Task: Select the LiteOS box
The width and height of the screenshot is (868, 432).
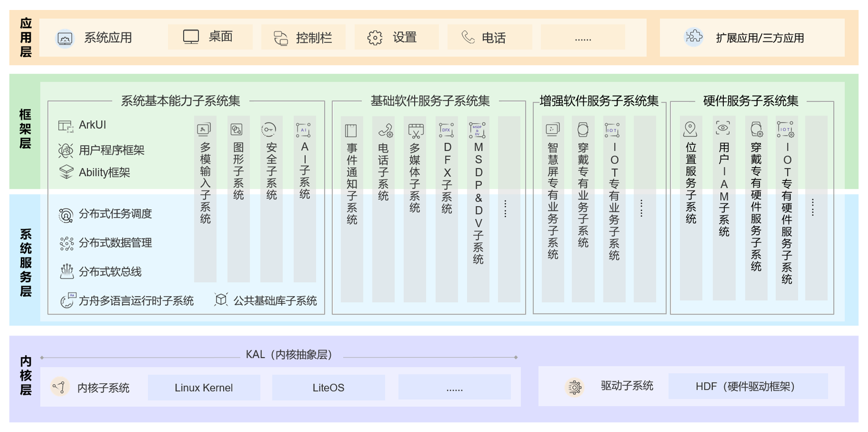Action: [x=328, y=388]
